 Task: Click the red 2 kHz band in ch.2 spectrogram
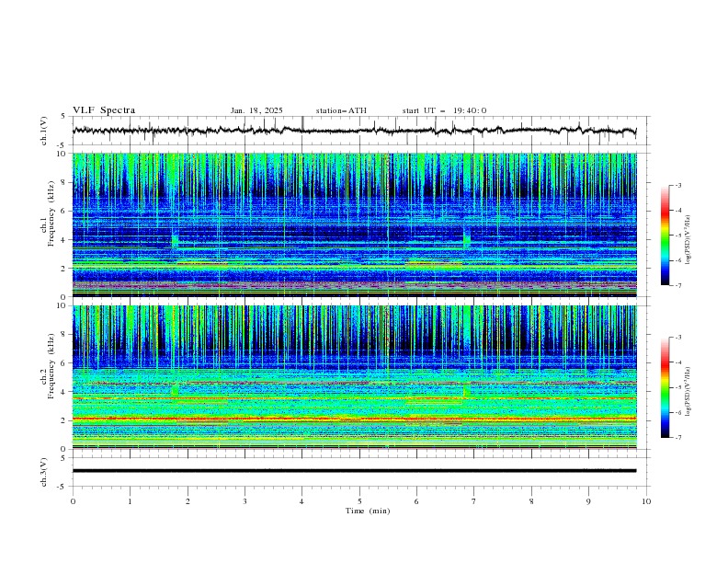(354, 419)
